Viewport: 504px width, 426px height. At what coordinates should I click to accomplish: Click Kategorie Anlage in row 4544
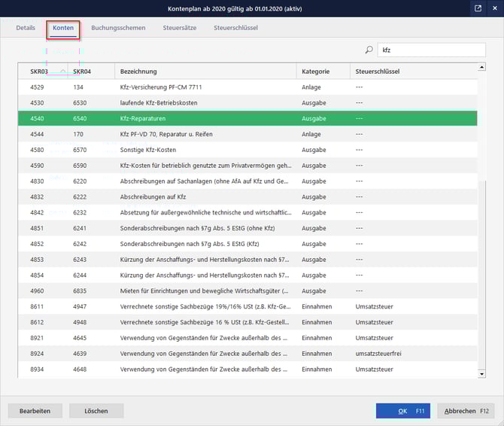click(x=311, y=134)
